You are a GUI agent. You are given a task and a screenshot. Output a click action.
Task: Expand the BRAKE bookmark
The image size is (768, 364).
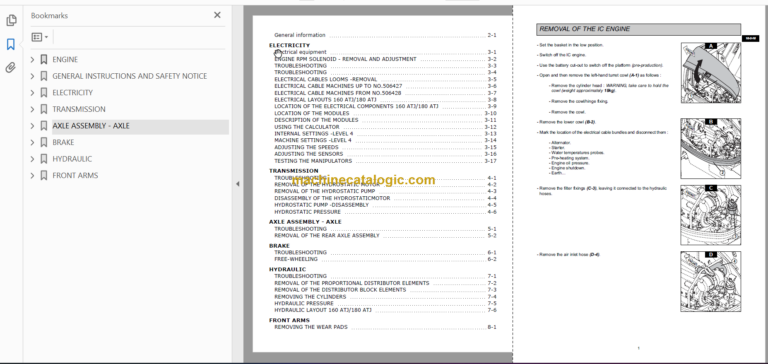tap(32, 143)
